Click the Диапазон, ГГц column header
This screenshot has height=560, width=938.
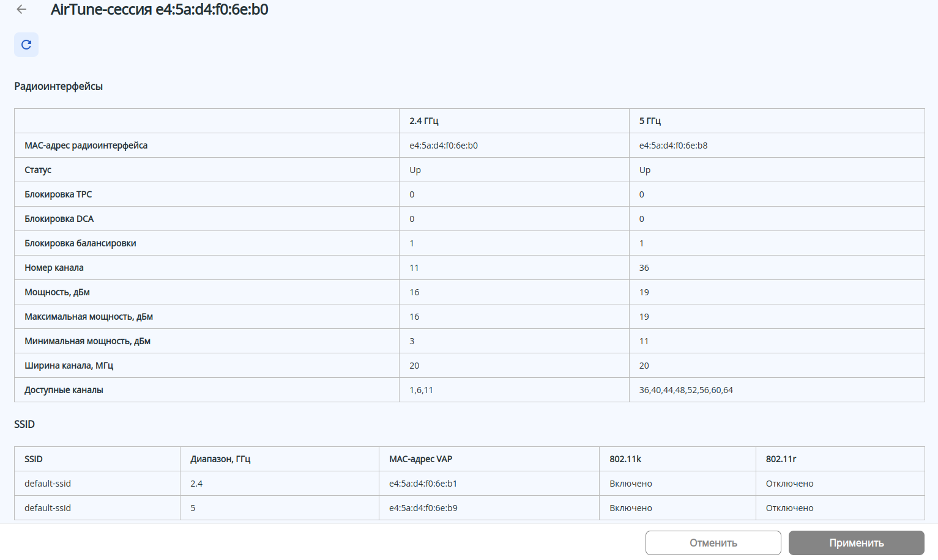click(220, 459)
